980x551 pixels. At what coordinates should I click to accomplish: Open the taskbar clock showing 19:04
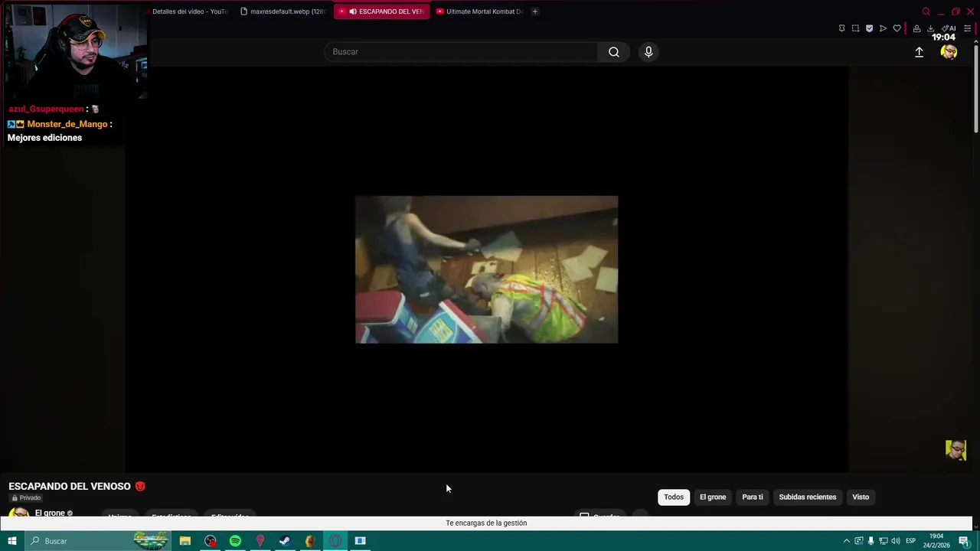coord(936,541)
